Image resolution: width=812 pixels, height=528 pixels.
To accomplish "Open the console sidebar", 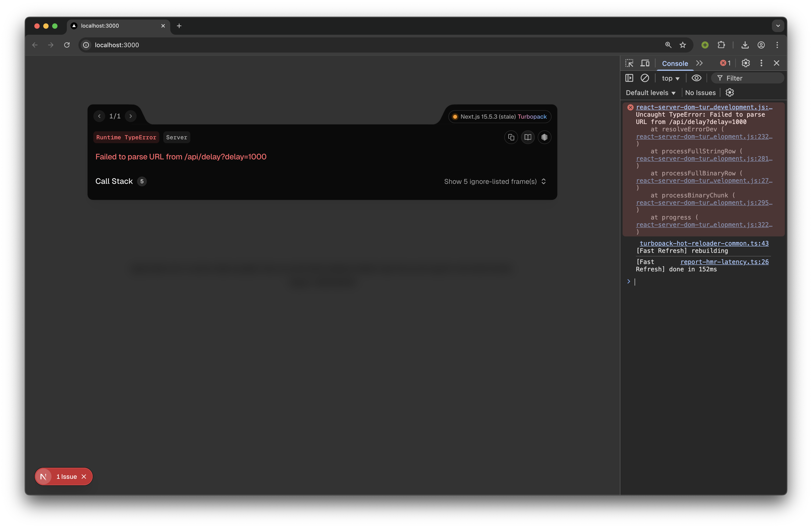I will pyautogui.click(x=630, y=78).
